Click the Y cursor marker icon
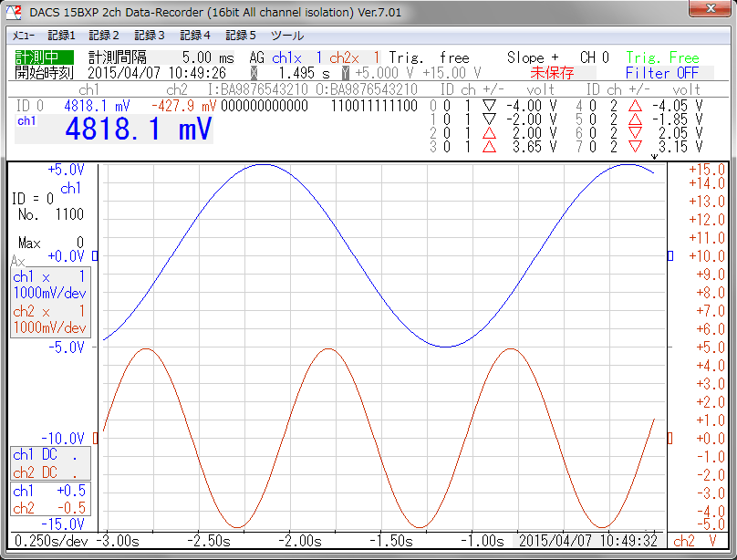The height and width of the screenshot is (560, 737). pos(346,73)
